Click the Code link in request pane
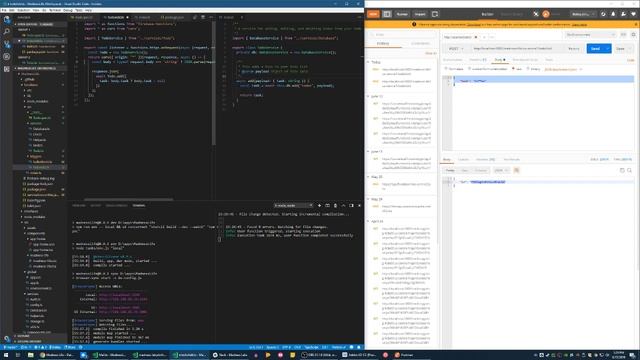Screen dimensions: 640x360 (631, 60)
